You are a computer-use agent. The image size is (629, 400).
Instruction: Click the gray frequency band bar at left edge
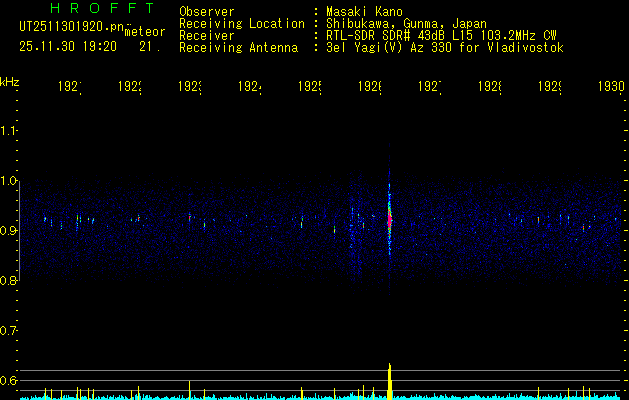pyautogui.click(x=20, y=230)
